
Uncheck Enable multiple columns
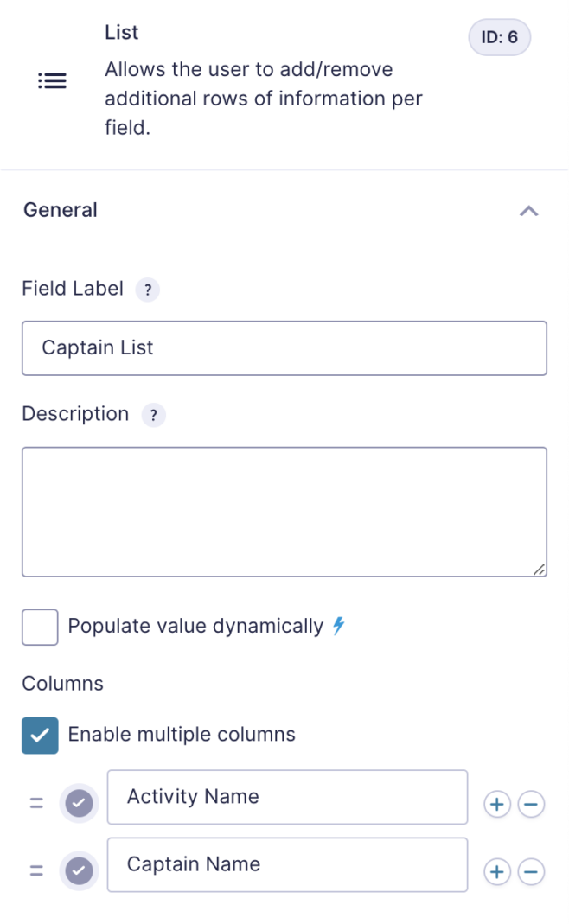coord(40,736)
